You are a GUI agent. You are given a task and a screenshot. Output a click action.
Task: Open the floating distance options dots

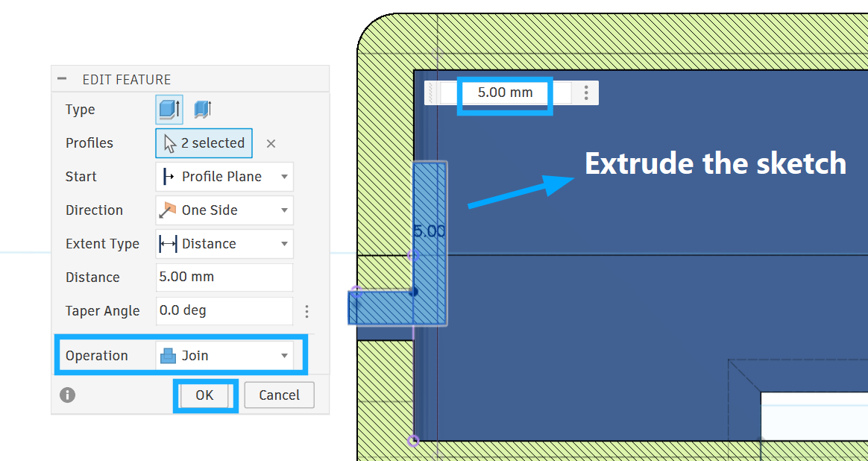[587, 92]
